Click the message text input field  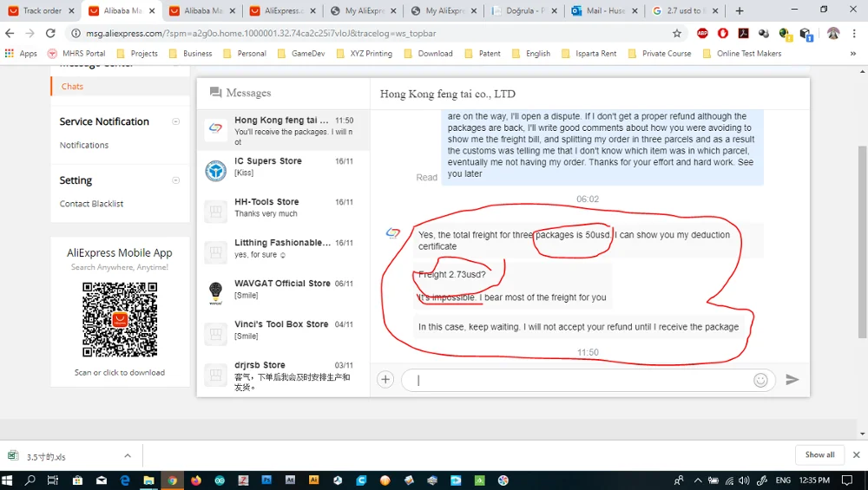tap(589, 380)
